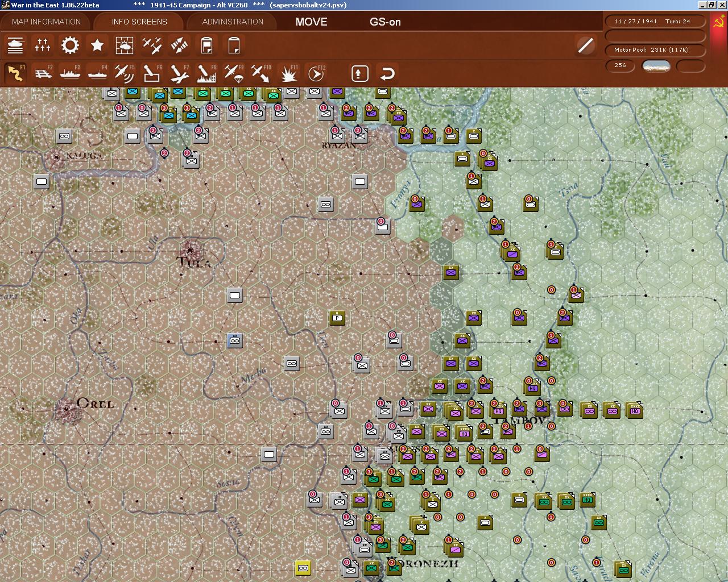Viewport: 728px width, 582px height.
Task: Open the Air Doctrine planes icon
Action: (x=152, y=45)
